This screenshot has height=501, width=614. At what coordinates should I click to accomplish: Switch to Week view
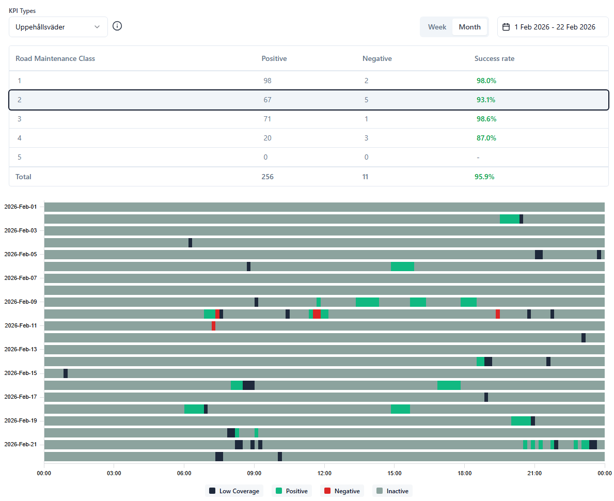(x=437, y=27)
